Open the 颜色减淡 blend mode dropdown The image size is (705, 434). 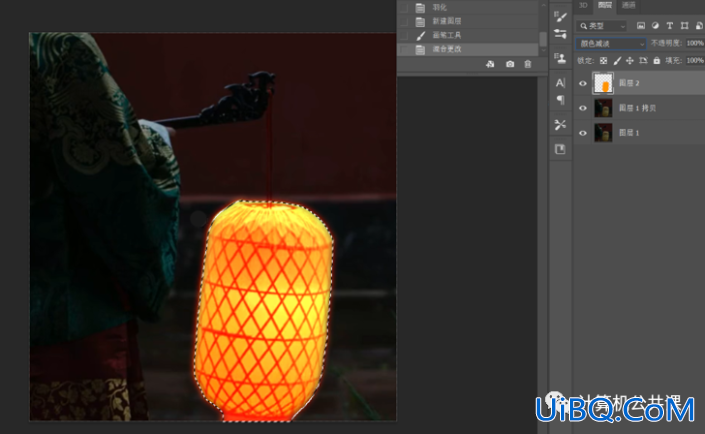click(x=611, y=43)
